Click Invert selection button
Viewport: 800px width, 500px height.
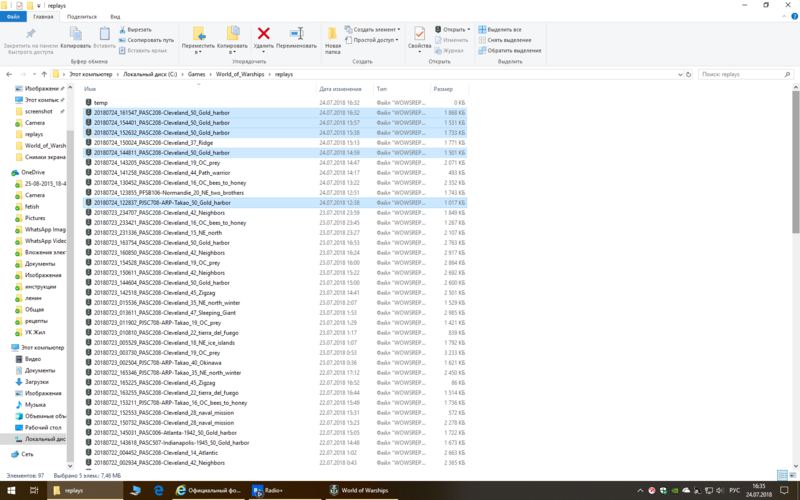point(509,51)
